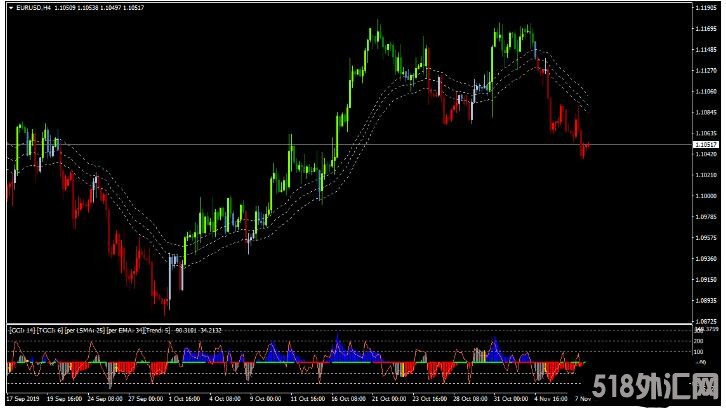Click the 16 Oct 08:00 time label

pyautogui.click(x=348, y=398)
